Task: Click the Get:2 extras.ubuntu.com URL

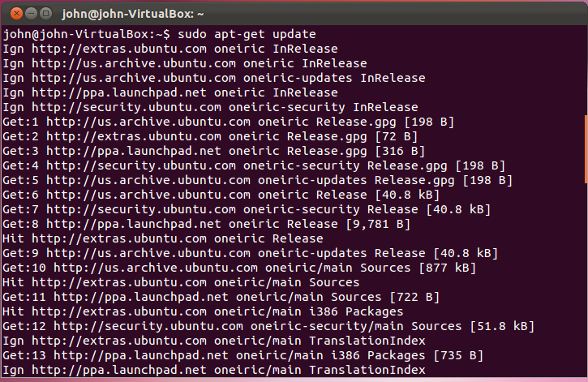Action: pyautogui.click(x=134, y=136)
